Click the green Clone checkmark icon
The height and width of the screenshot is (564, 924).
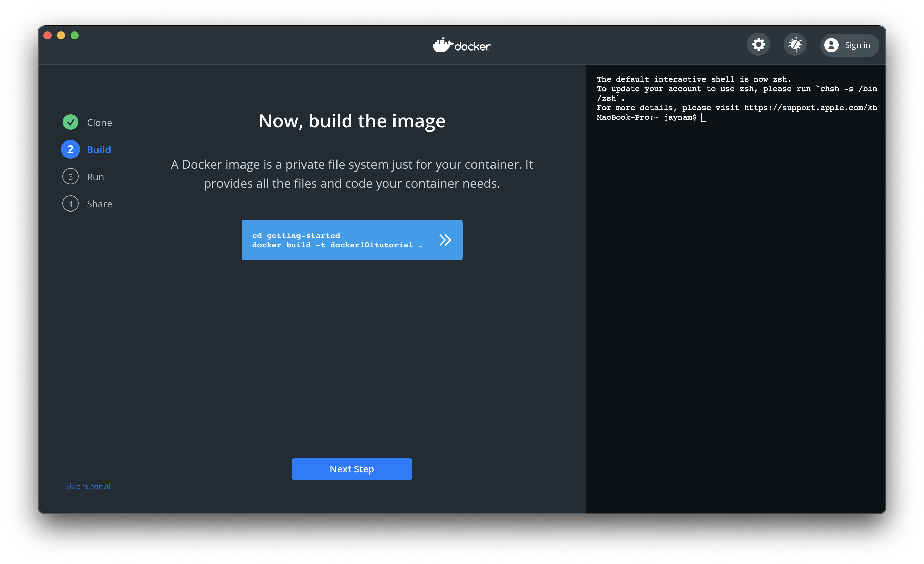[x=71, y=122]
